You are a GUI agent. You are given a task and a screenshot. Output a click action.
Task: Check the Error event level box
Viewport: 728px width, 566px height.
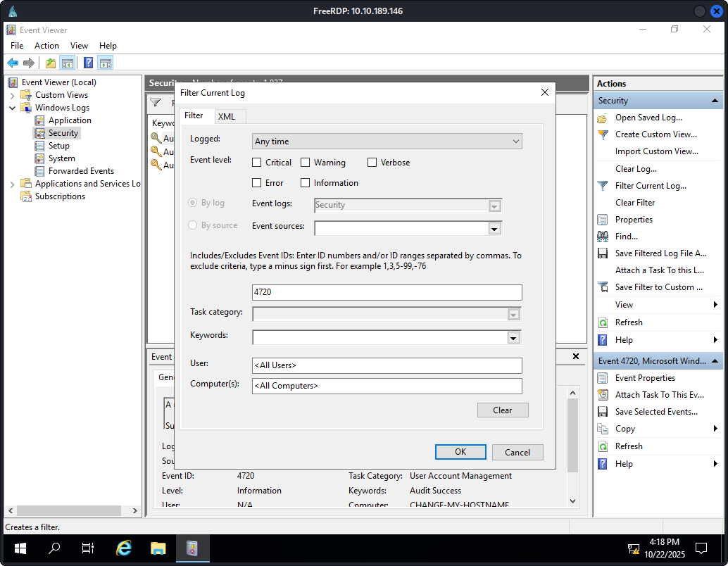[x=257, y=183]
